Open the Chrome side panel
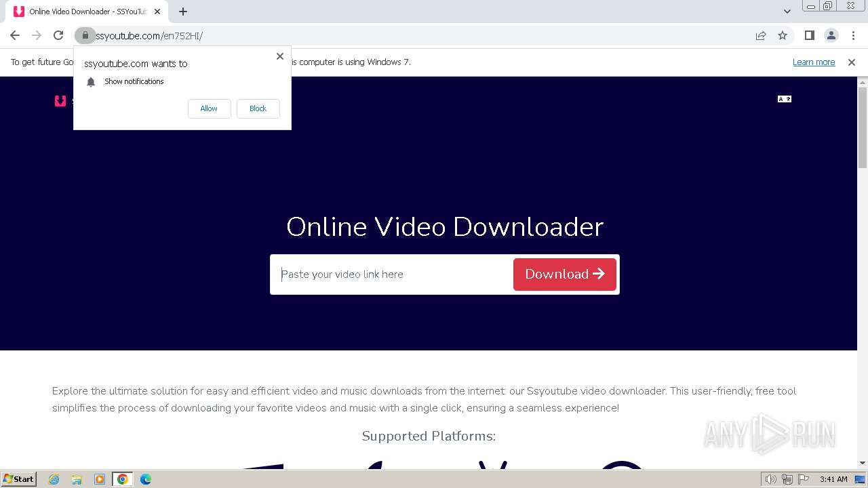Viewport: 868px width, 488px height. [809, 36]
